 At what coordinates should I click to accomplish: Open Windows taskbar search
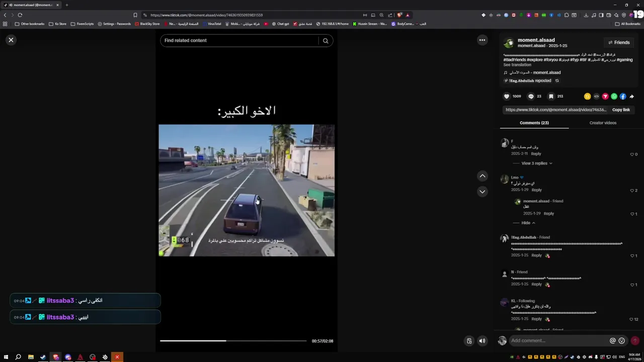point(18,357)
